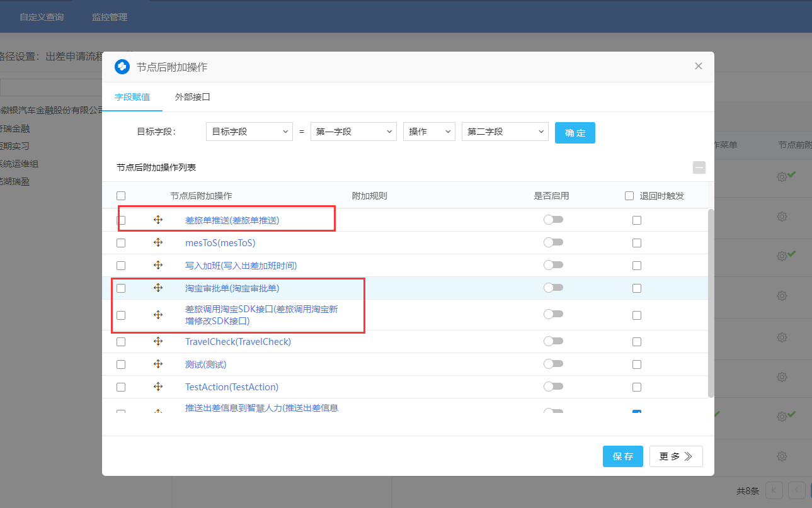The height and width of the screenshot is (508, 812).
Task: Check the row checkbox for 差旅单推送
Action: pyautogui.click(x=121, y=220)
